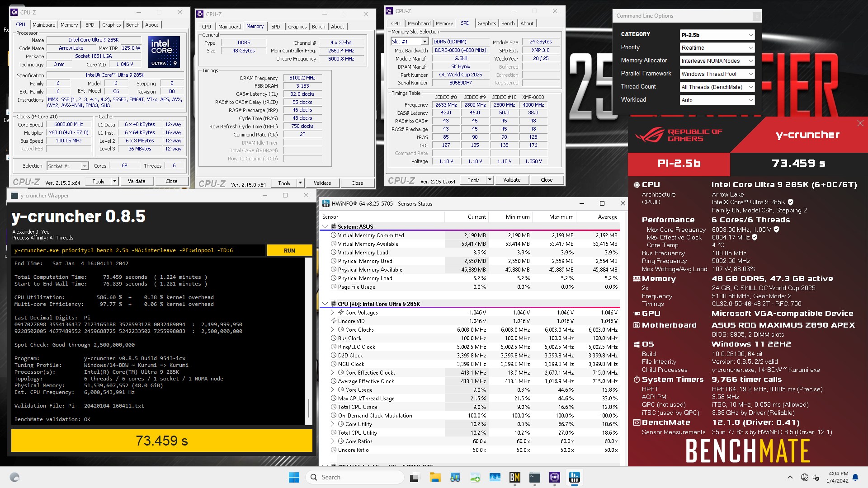The height and width of the screenshot is (488, 868).
Task: Click the clock icon beside Physical Memory Used
Action: click(x=334, y=261)
